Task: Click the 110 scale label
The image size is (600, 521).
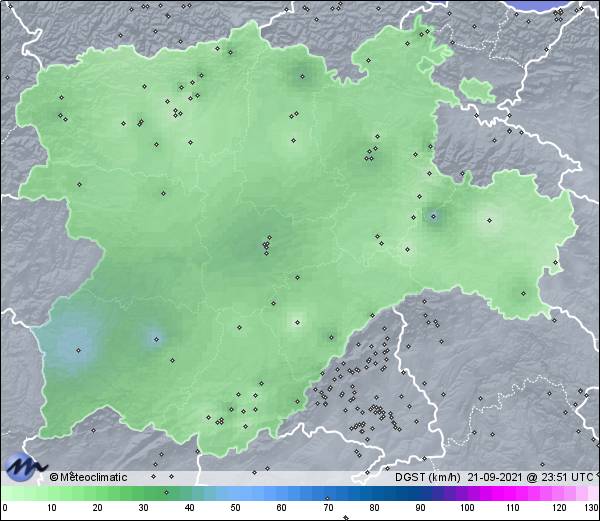Action: point(513,508)
